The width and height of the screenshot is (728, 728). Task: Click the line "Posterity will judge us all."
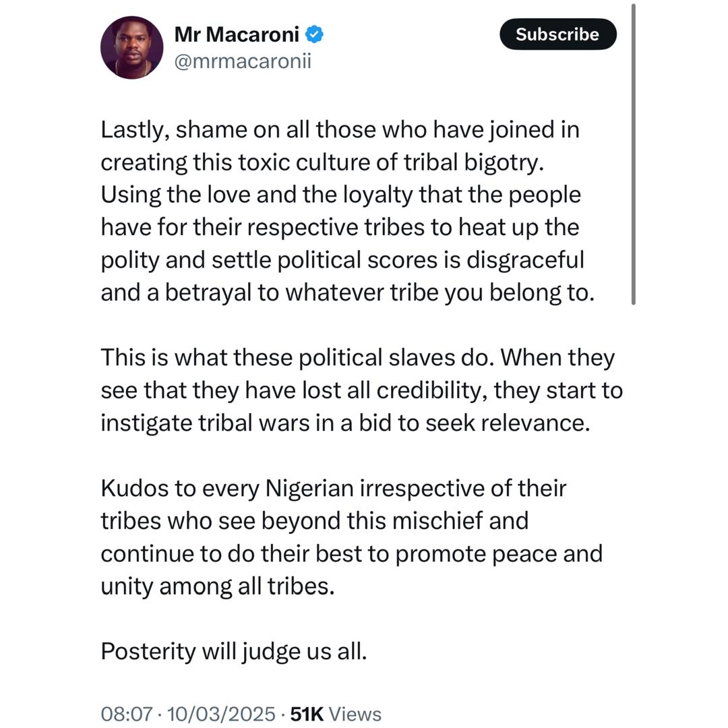[233, 651]
